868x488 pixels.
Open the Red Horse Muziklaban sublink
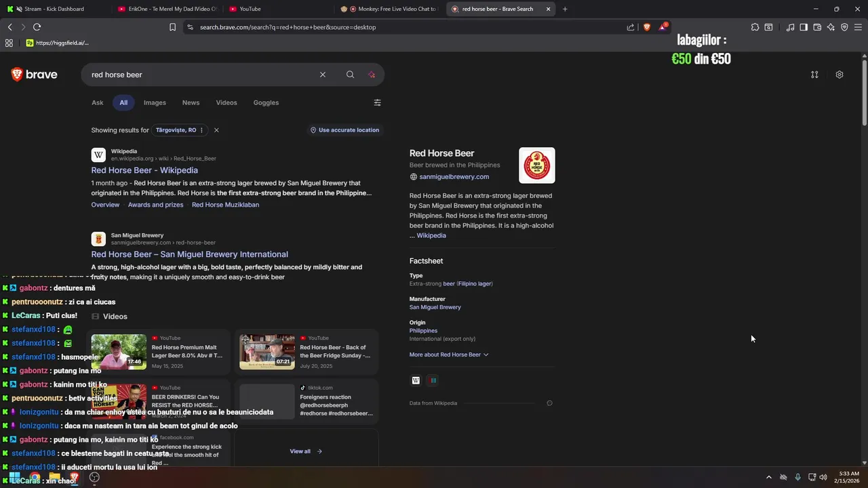pos(225,205)
